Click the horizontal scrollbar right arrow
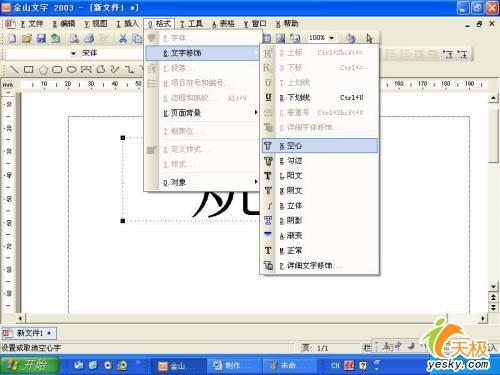Screen dimensions: 500x375 [x=483, y=318]
